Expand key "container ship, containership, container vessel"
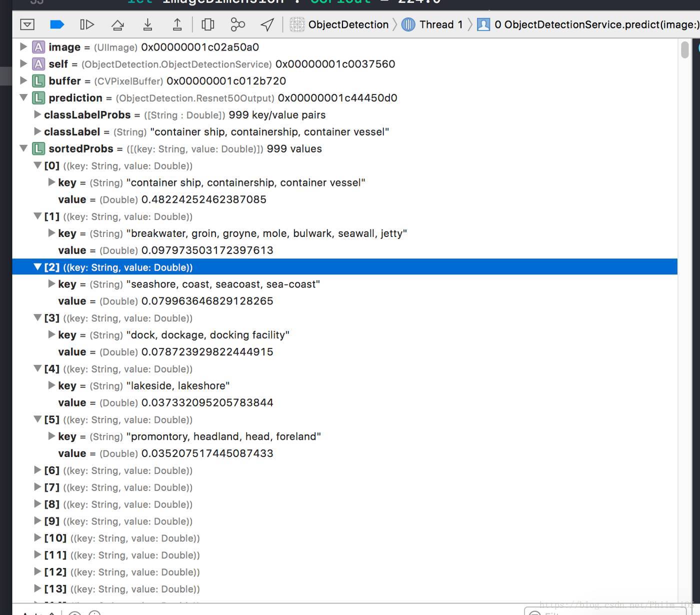Image resolution: width=700 pixels, height=615 pixels. coord(51,182)
